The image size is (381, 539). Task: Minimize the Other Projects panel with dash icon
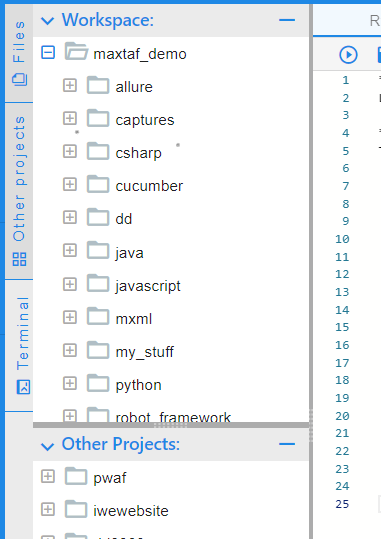coord(287,444)
